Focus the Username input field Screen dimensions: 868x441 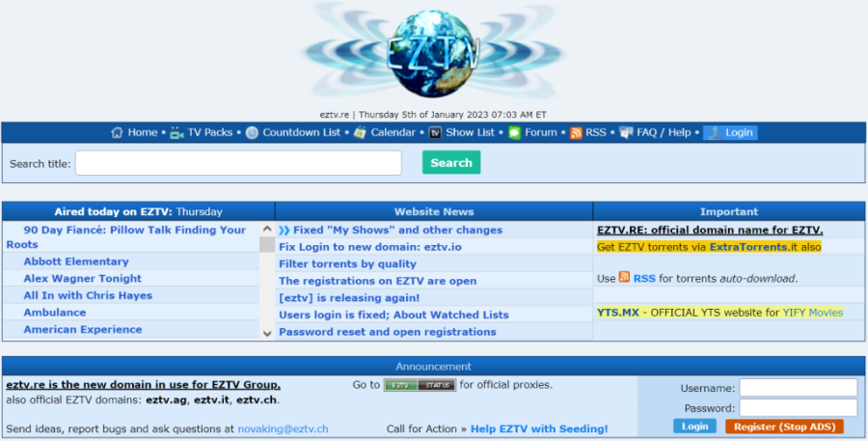coord(799,388)
